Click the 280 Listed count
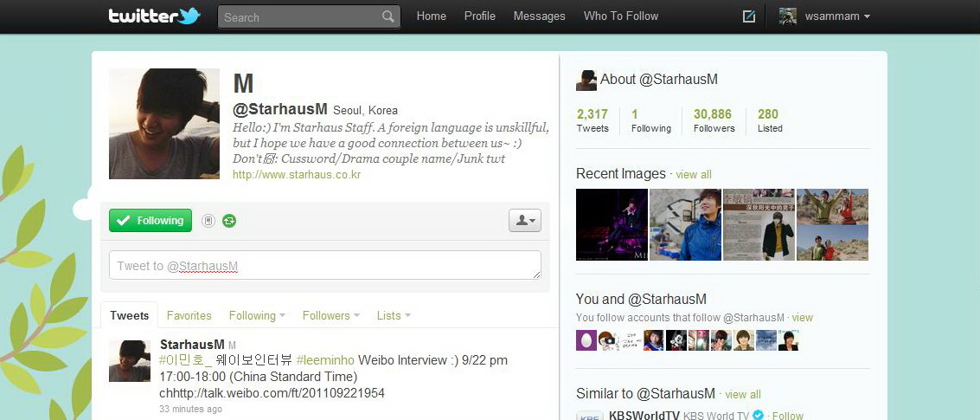Viewport: 980px width, 420px height. click(770, 121)
